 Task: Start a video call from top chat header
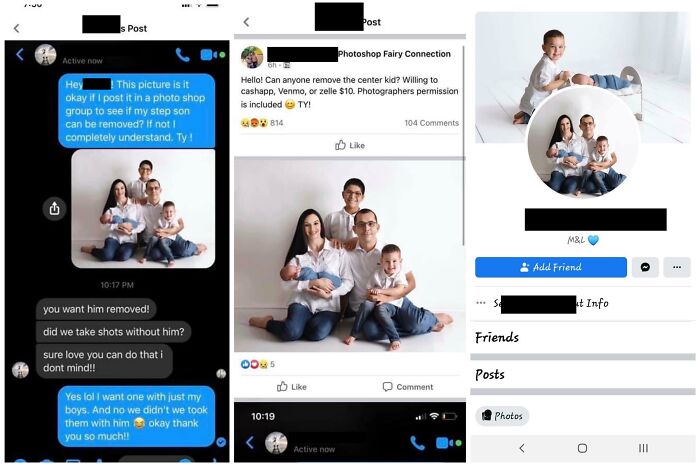tap(209, 55)
